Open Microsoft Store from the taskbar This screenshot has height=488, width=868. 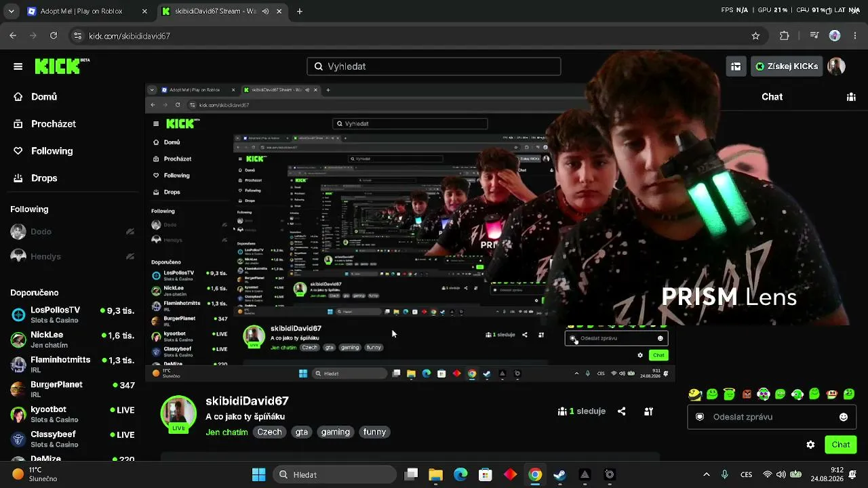(x=485, y=474)
